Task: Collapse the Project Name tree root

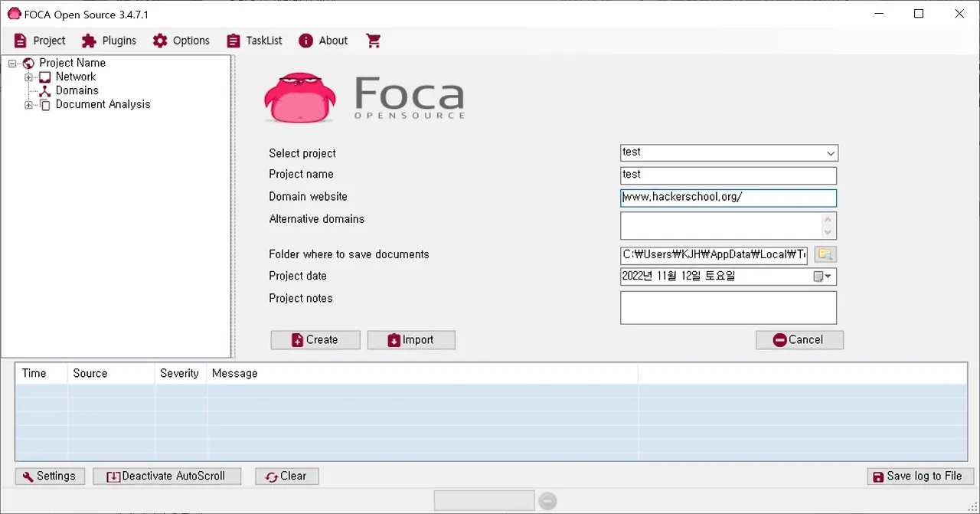Action: (x=12, y=64)
